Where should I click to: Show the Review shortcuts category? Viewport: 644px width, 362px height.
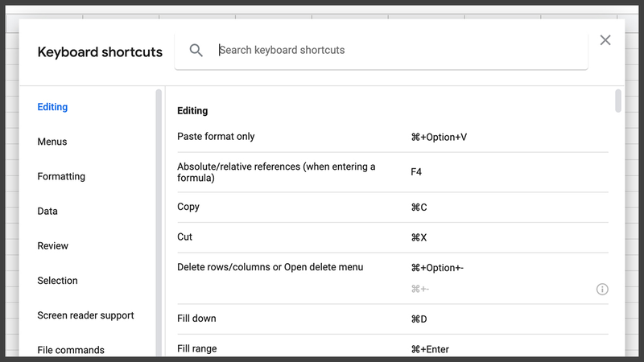pyautogui.click(x=52, y=246)
